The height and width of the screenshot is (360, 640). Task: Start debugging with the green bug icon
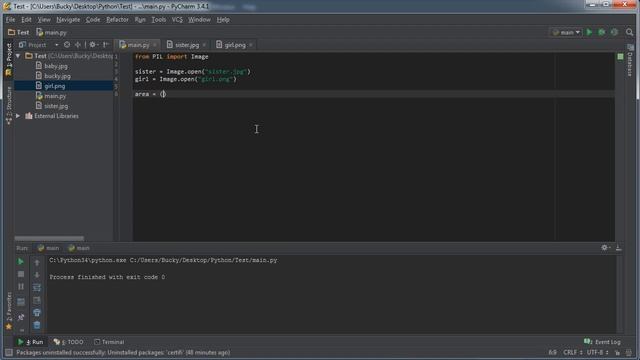point(601,32)
